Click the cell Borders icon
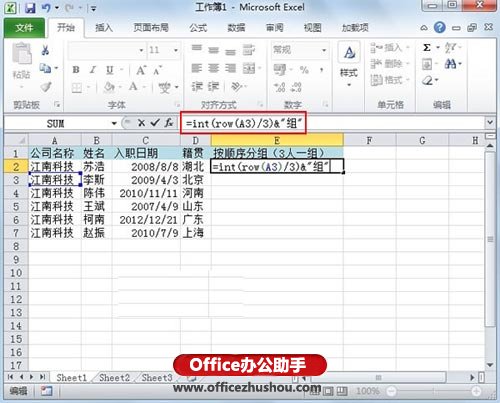The width and height of the screenshot is (500, 403). point(77,88)
